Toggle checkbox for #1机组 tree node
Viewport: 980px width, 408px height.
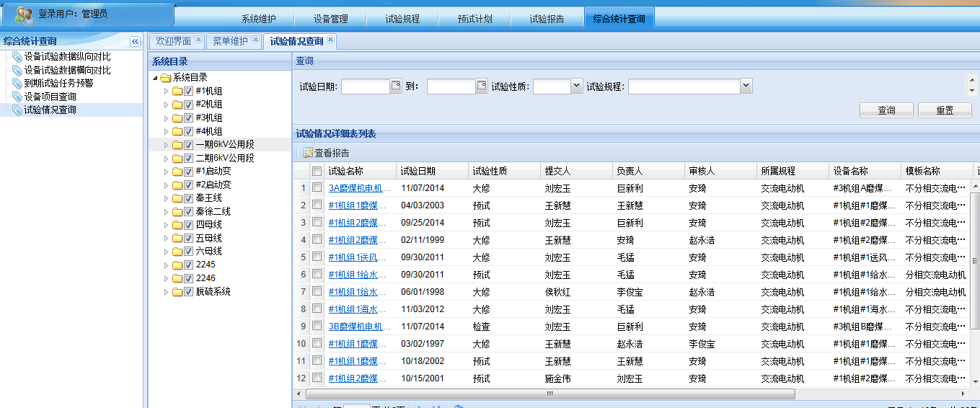(188, 91)
